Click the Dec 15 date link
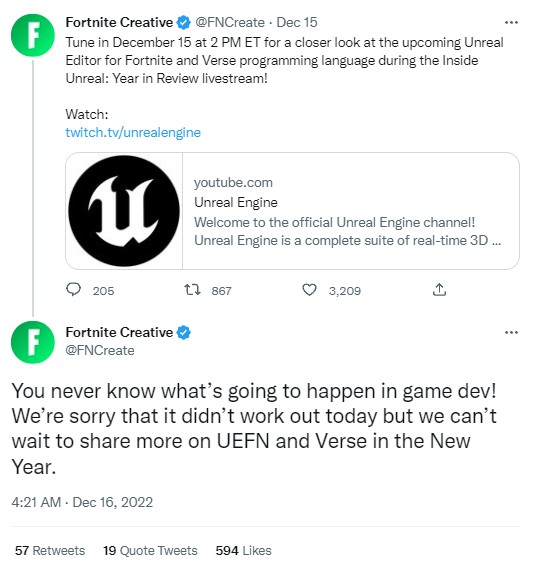Screen dimensions: 534x563 click(x=297, y=23)
